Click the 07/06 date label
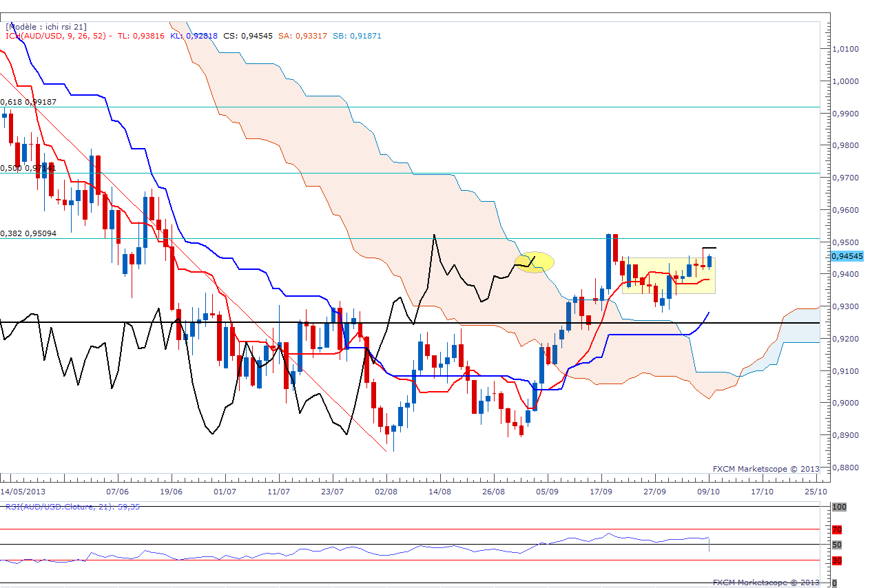 [x=119, y=492]
